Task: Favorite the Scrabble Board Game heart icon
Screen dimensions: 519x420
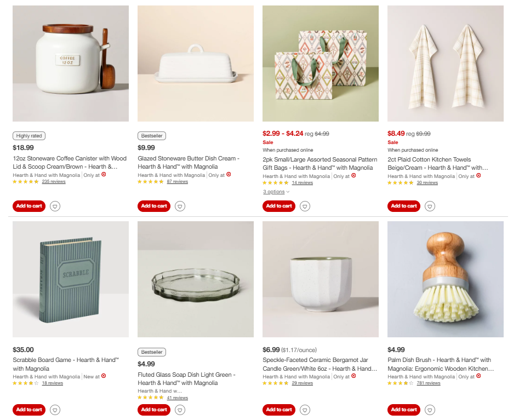Action: pyautogui.click(x=55, y=410)
